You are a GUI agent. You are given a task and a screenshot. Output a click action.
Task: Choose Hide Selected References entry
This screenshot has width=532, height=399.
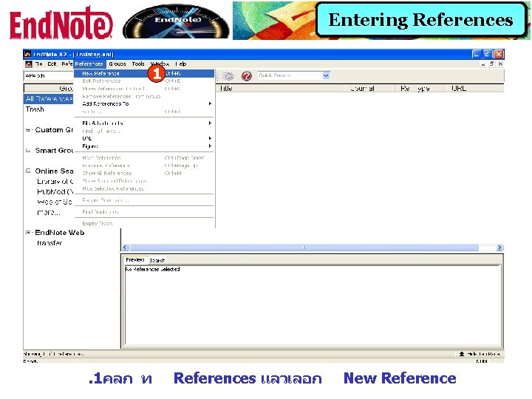(x=144, y=188)
